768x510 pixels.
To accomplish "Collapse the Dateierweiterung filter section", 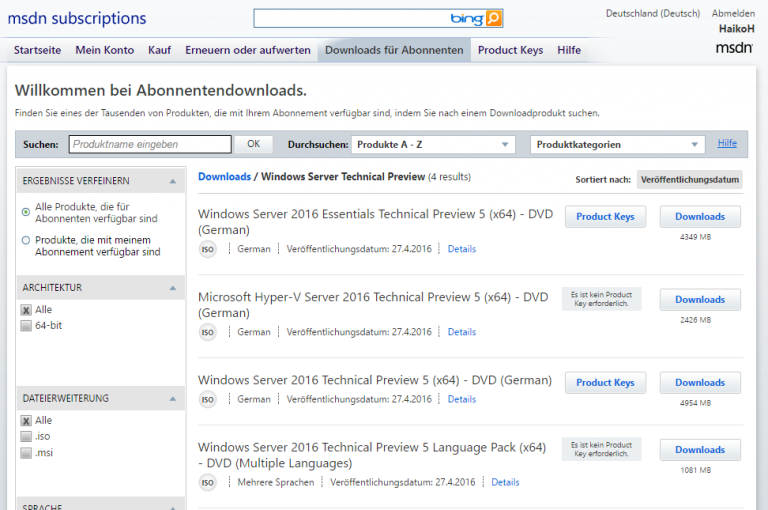I will coord(173,399).
